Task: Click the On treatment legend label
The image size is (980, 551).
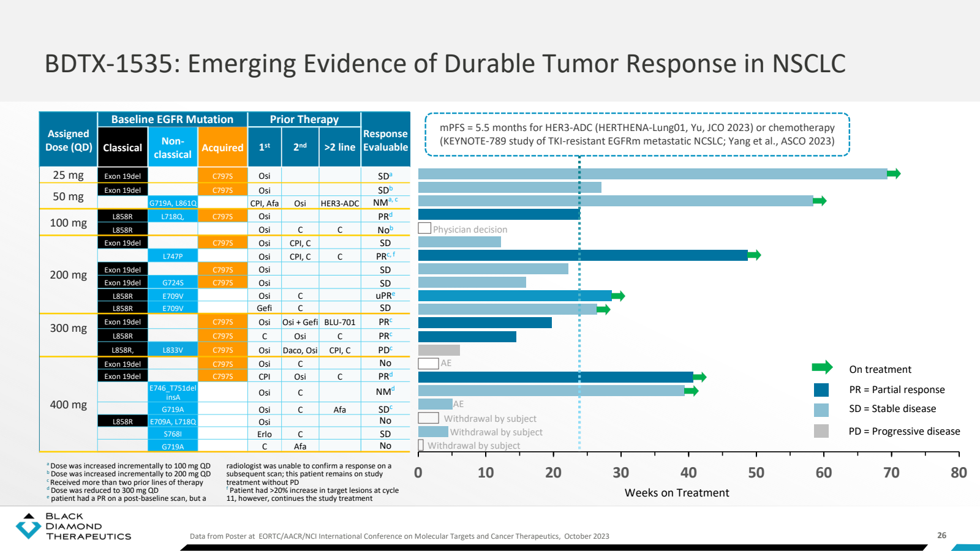Action: tap(880, 370)
